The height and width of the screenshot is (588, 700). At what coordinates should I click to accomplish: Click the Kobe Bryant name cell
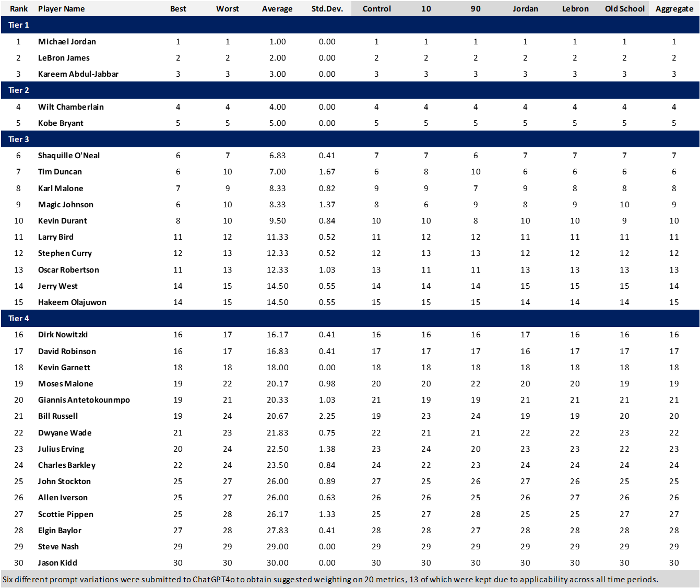(x=61, y=123)
